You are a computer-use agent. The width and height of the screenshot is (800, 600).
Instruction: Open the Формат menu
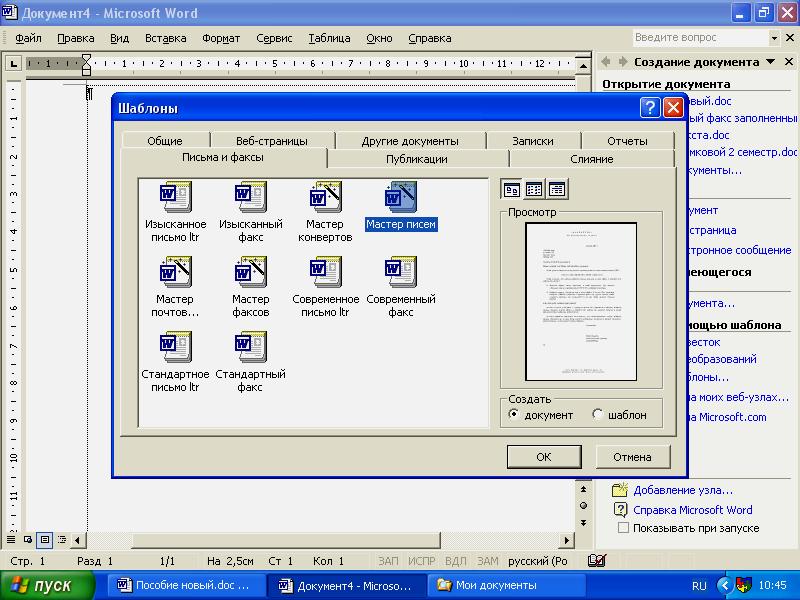221,38
